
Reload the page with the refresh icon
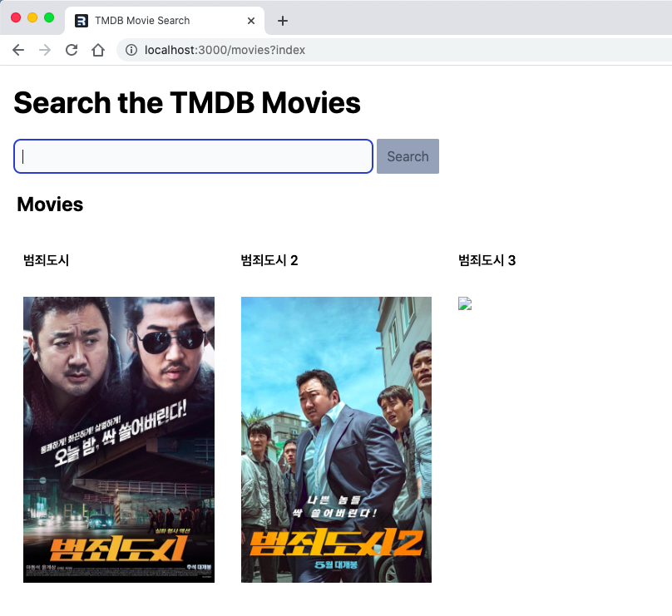(x=72, y=50)
